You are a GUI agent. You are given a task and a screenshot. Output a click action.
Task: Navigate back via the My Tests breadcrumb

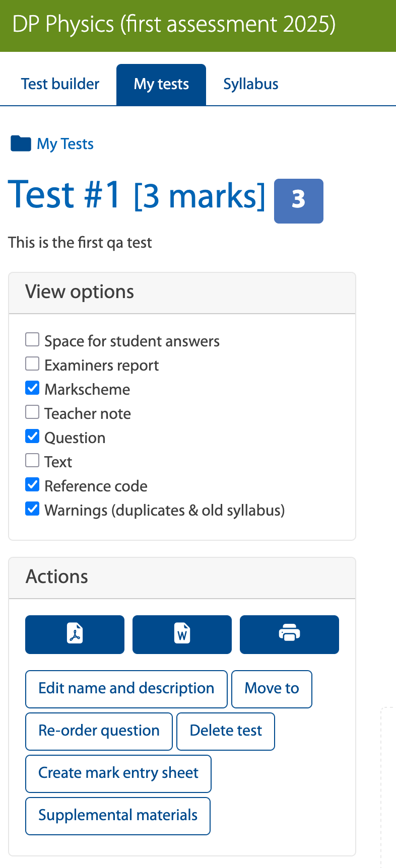64,143
